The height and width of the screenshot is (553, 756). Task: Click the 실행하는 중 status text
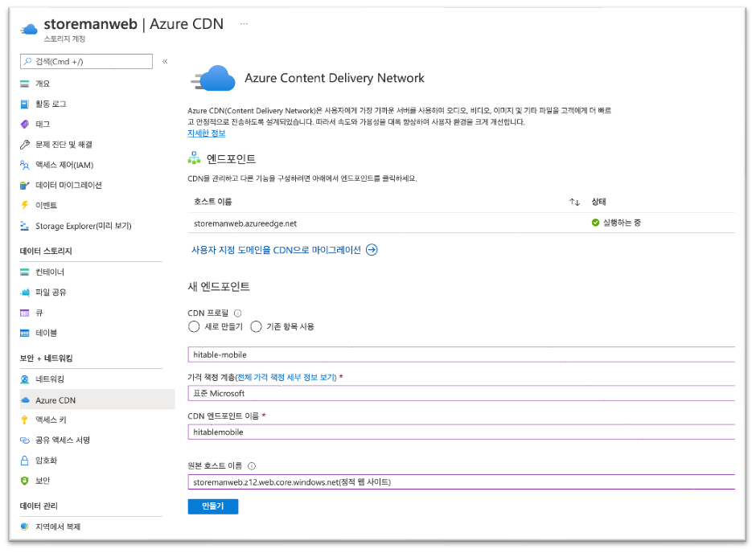(x=622, y=223)
